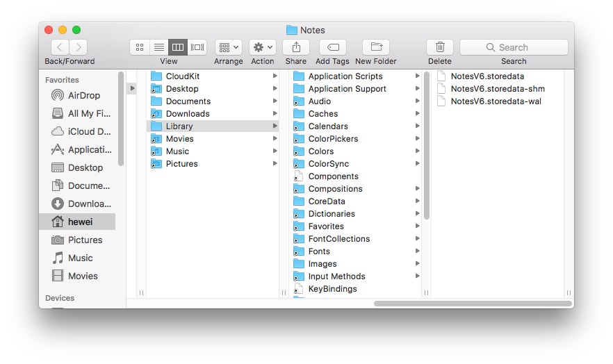The image size is (613, 364).
Task: Select the CloudKit folder
Action: 213,76
